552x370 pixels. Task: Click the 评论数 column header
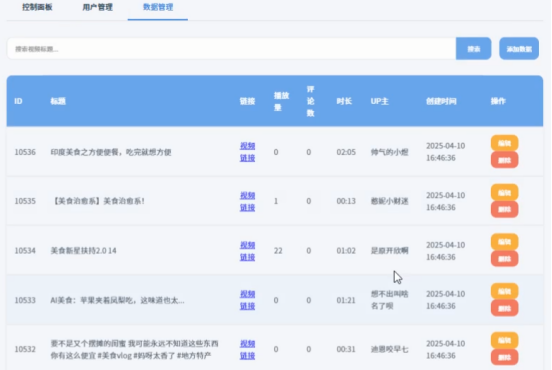point(310,101)
